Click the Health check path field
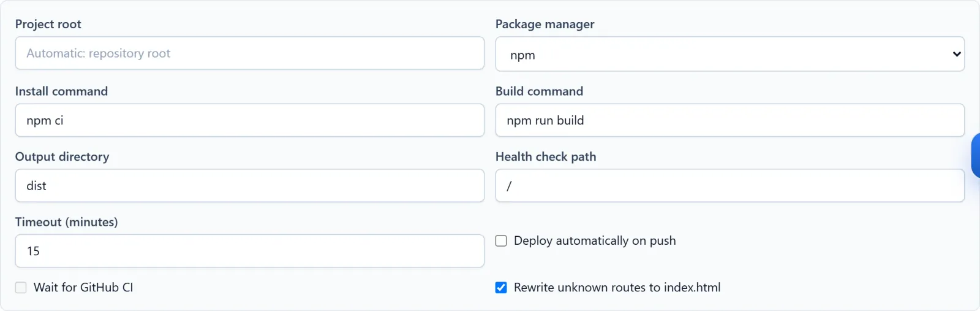Viewport: 980px width, 311px height. [x=730, y=185]
